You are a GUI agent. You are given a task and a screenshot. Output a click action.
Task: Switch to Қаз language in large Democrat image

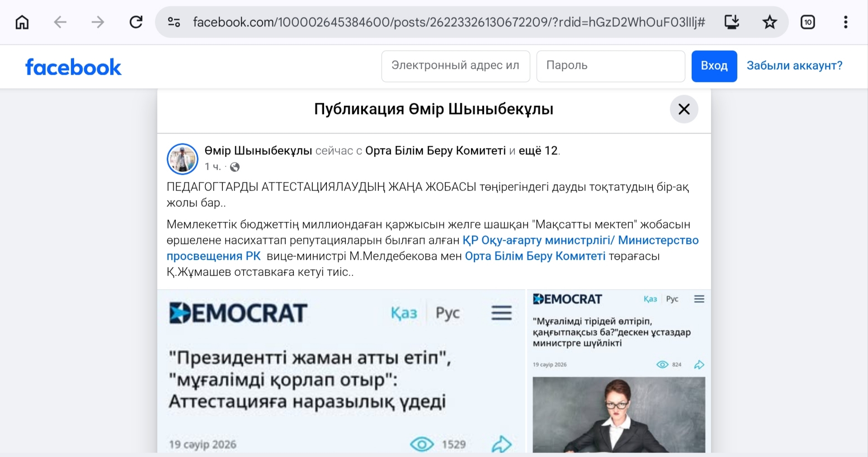coord(404,313)
